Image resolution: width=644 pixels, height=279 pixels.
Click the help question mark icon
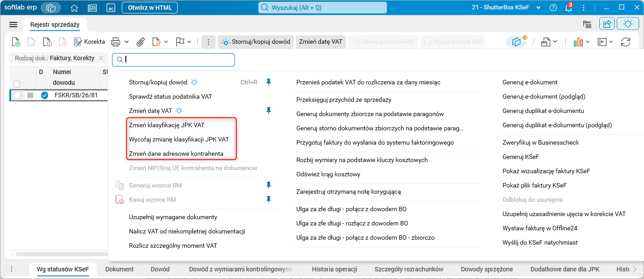[x=553, y=8]
